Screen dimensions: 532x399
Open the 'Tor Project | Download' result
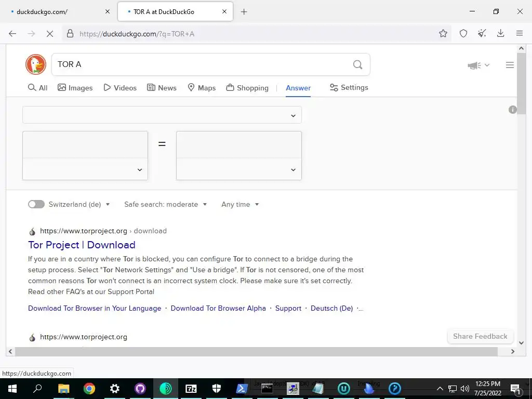pyautogui.click(x=82, y=245)
